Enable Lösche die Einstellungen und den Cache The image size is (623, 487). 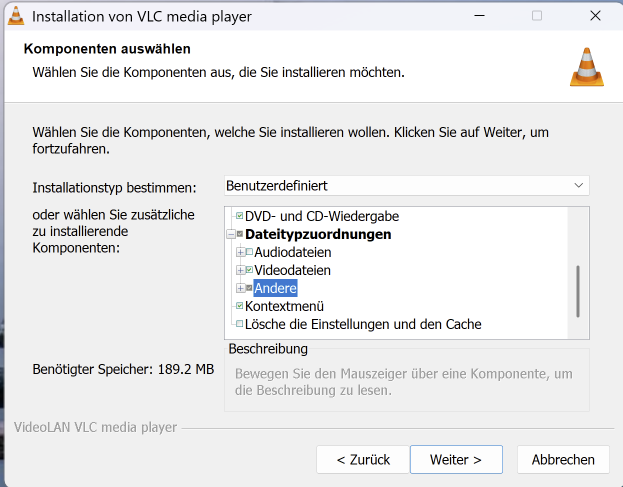pos(240,324)
